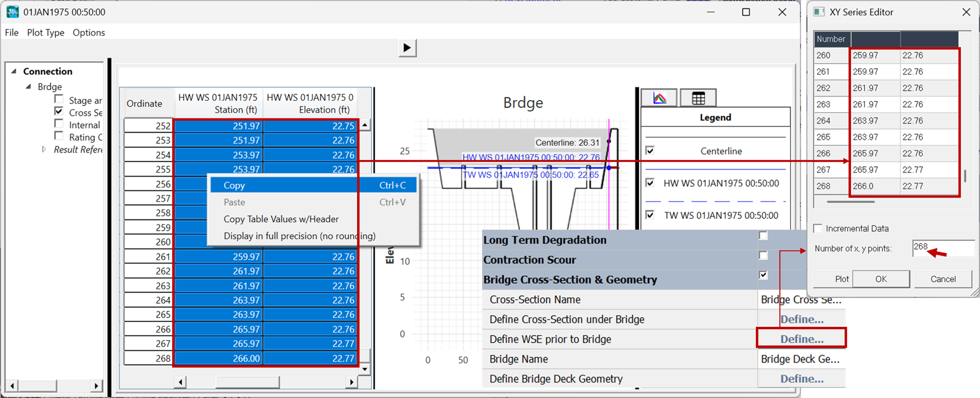This screenshot has height=398, width=980.
Task: Click the table scroll down arrow
Action: (x=365, y=369)
